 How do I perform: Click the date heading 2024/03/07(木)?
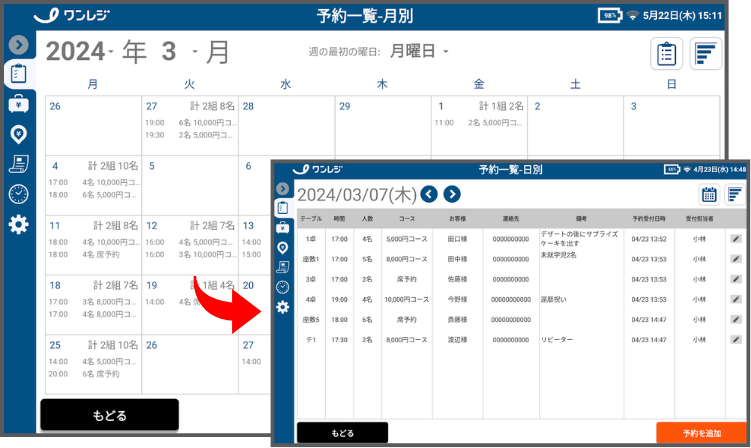(357, 195)
